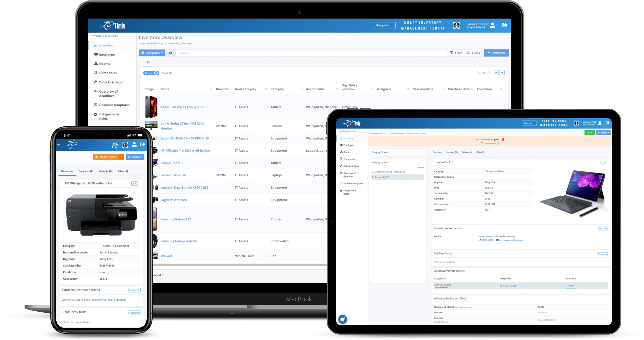Click the QR scanner icon on phone
This screenshot has height=340, width=644.
(124, 145)
